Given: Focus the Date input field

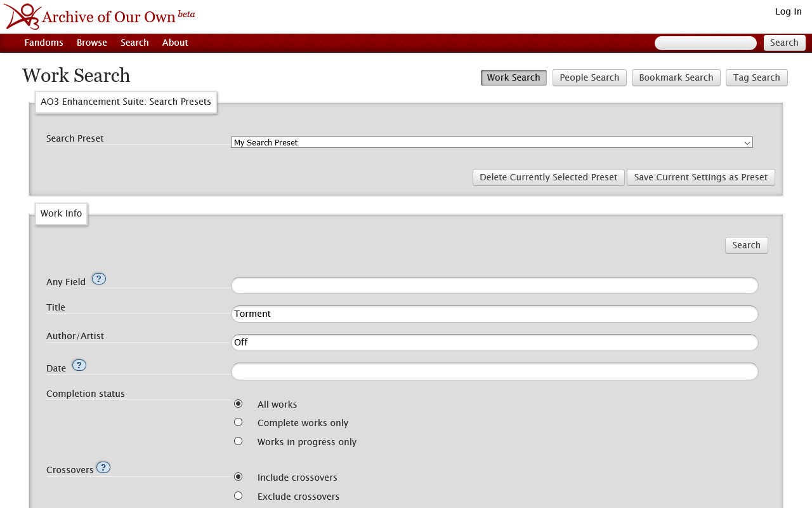Looking at the screenshot, I should 495,371.
